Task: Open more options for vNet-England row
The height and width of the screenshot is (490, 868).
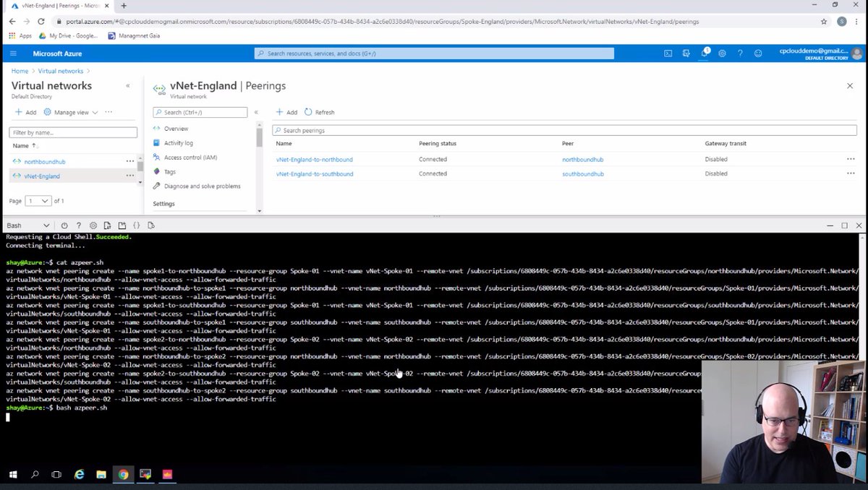Action: tap(130, 176)
